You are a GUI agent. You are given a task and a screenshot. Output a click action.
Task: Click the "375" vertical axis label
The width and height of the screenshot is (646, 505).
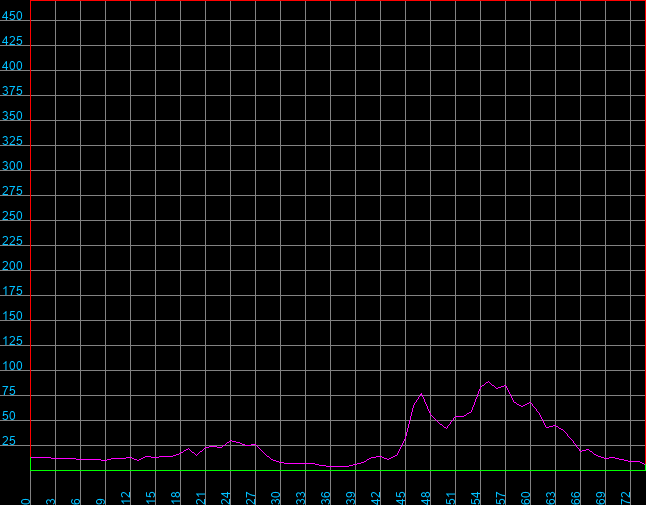[12, 91]
